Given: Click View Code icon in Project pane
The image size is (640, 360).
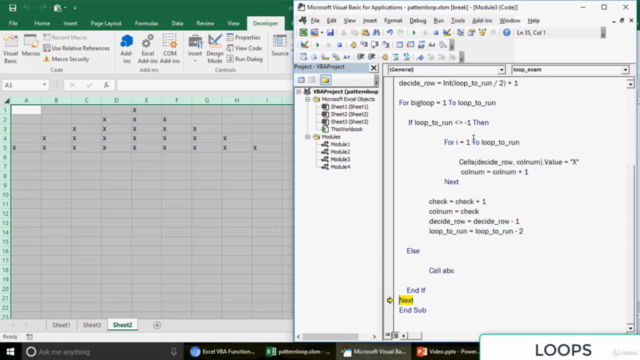Looking at the screenshot, I should tap(301, 80).
